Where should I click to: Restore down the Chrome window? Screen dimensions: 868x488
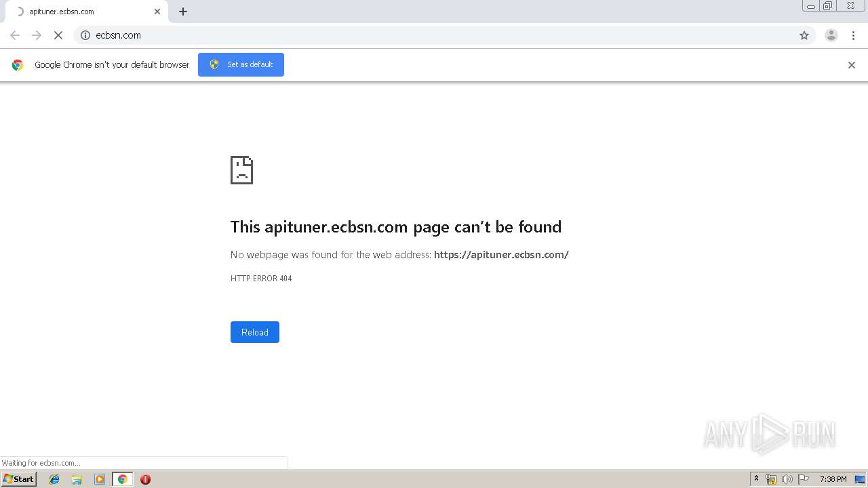tap(828, 6)
